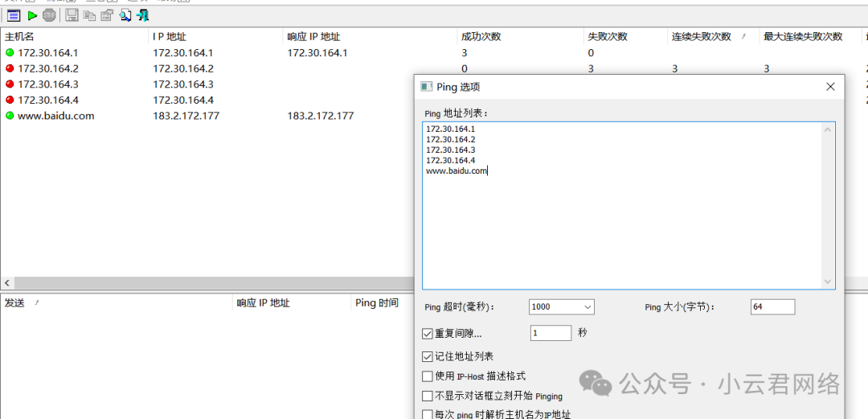This screenshot has height=419, width=868.
Task: Click the Exit door toolbar icon
Action: pos(143,15)
